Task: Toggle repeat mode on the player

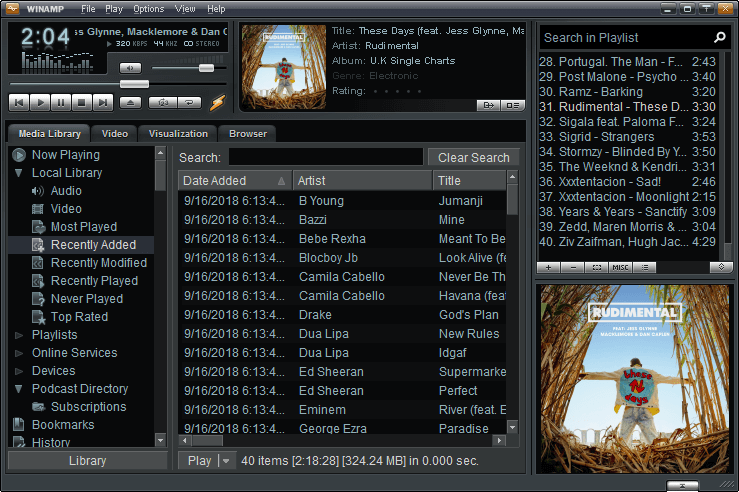Action: pos(188,102)
